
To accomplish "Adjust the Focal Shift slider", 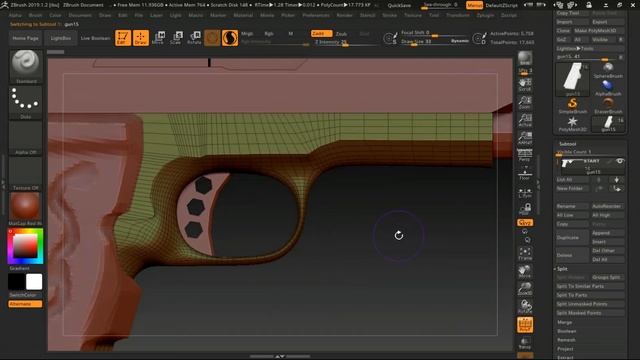I will pyautogui.click(x=435, y=33).
